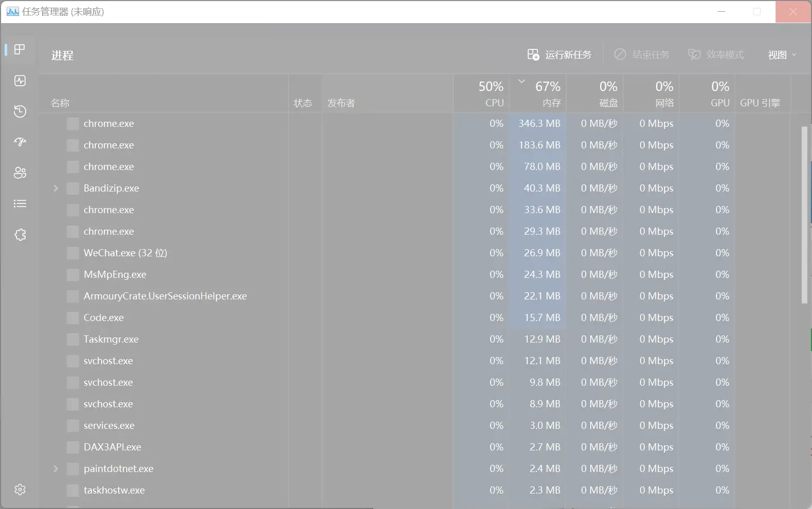Select the DAX3API.exe process row
The width and height of the screenshot is (812, 509).
415,447
